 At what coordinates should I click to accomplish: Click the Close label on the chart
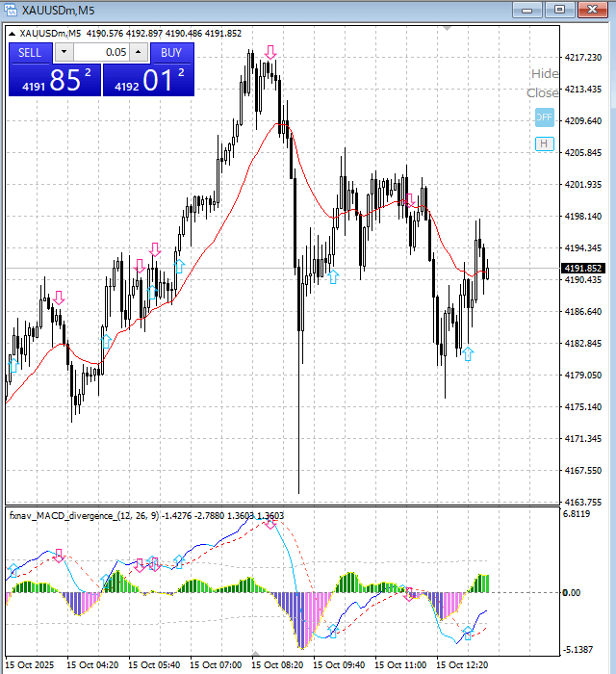coord(542,93)
